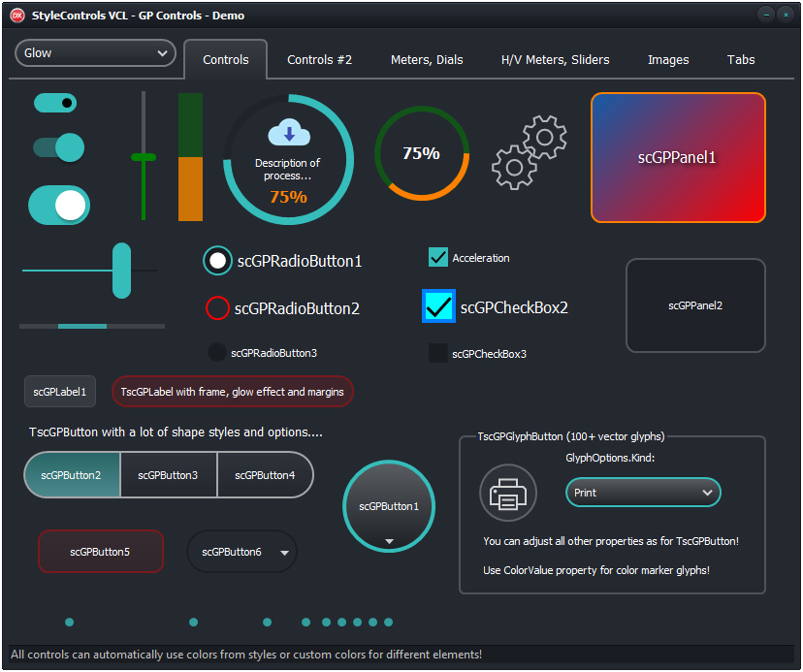
Task: Click the 'GlyphOptions.Kind:' label
Action: (x=610, y=458)
